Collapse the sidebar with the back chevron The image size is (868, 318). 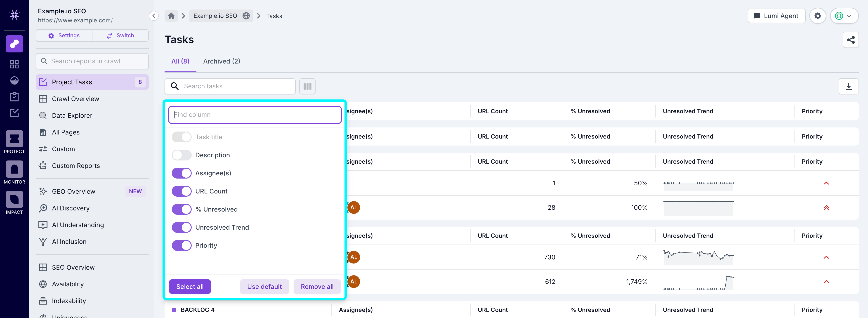point(153,16)
